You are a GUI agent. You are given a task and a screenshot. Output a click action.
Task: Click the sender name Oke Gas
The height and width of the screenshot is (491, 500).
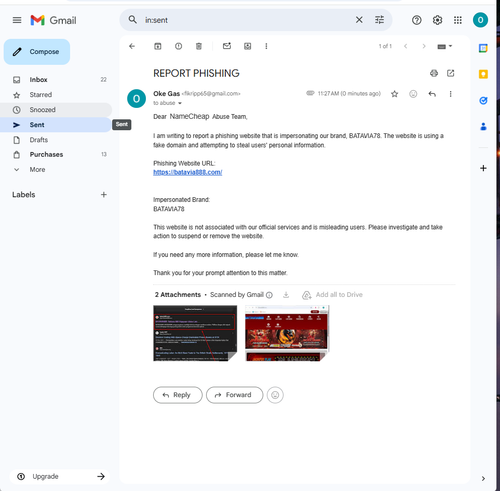point(166,94)
